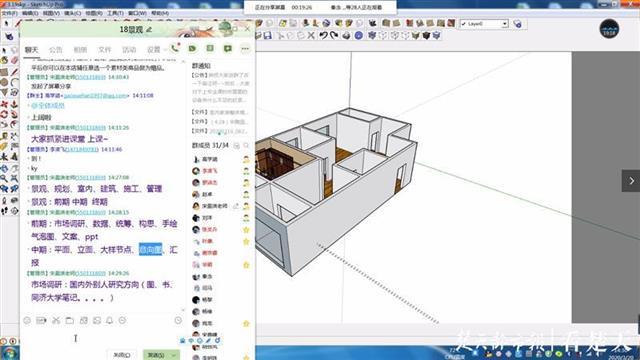The image size is (640, 360).
Task: Click message 大家抓紧进课堂 上课~
Action: (69, 139)
